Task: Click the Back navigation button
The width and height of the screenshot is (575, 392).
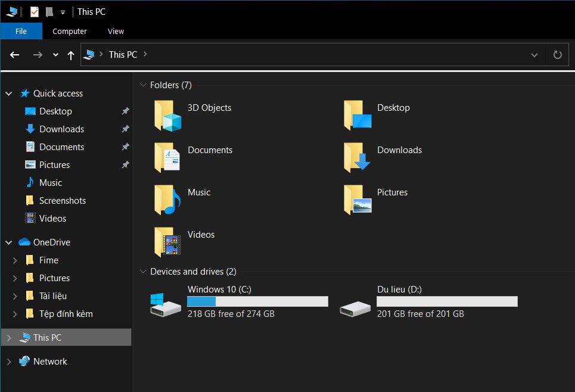Action: click(x=14, y=54)
